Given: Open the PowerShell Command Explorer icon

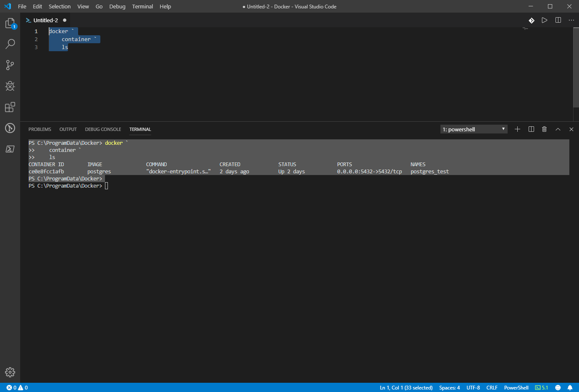Looking at the screenshot, I should click(10, 149).
